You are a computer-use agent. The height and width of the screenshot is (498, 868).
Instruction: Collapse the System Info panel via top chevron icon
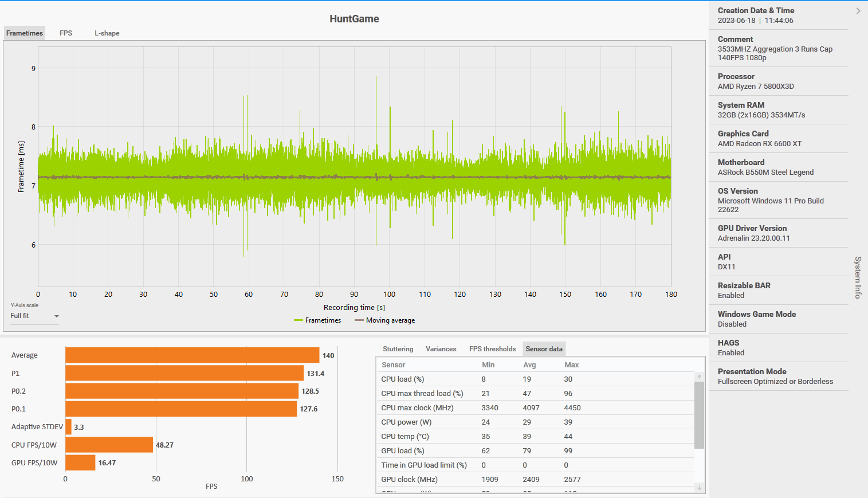click(858, 10)
